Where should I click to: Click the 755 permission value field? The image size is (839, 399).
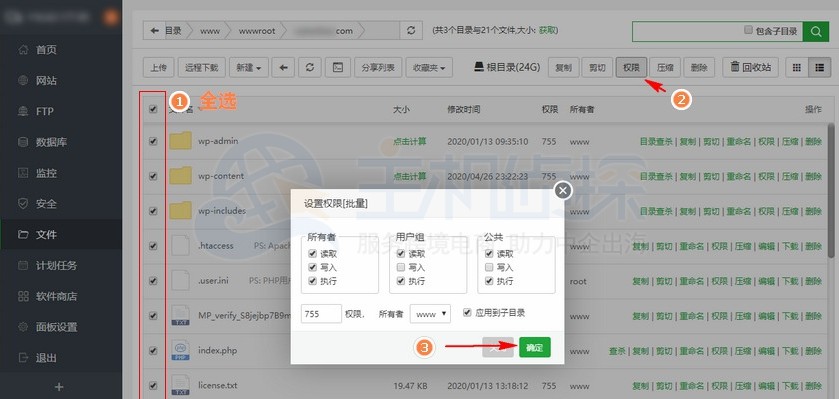click(x=321, y=314)
